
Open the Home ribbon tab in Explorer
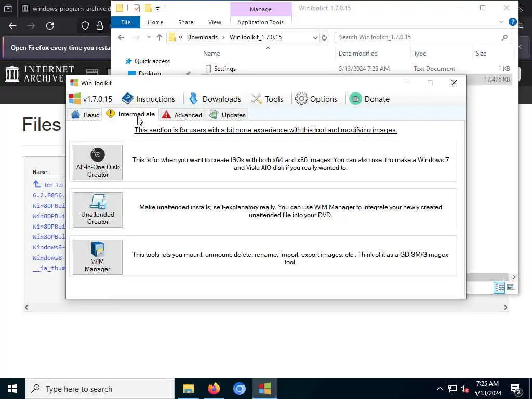[x=155, y=22]
